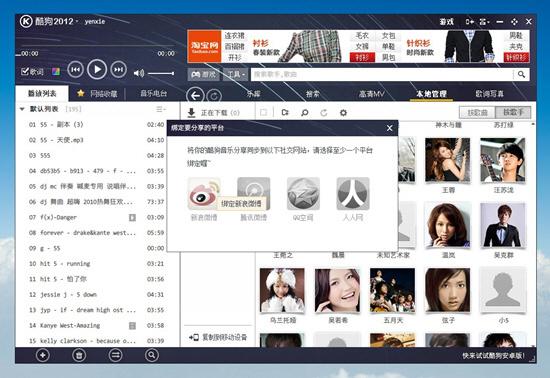
Task: Click MV icon beside f(x)-Danger
Action: (132, 217)
